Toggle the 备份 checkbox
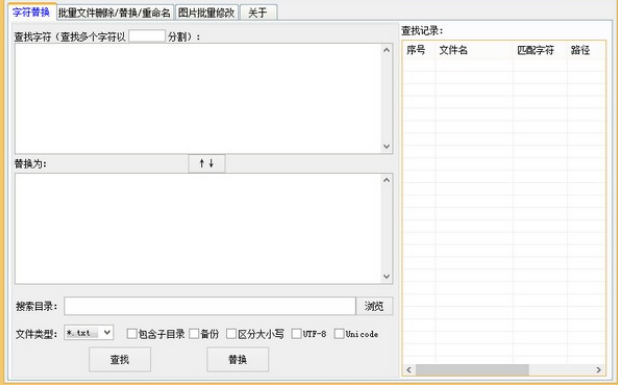Screen dimensions: 618x385 [x=194, y=334]
